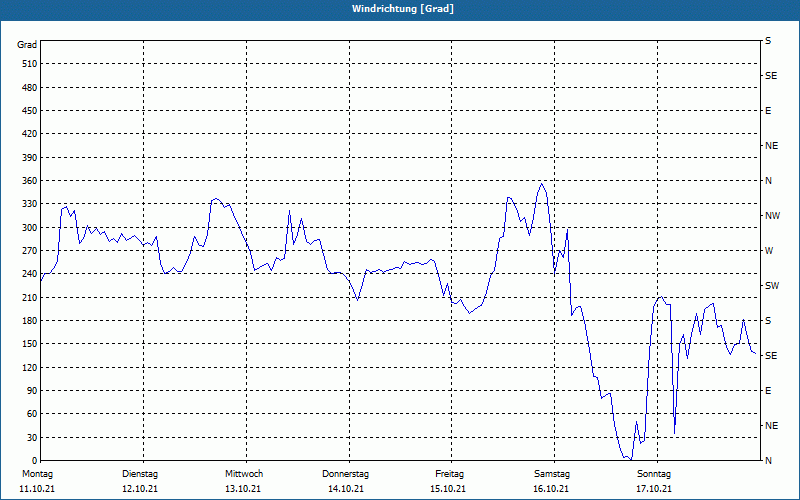This screenshot has height=500, width=800.
Task: Click the '180' y-axis value
Action: (30, 320)
